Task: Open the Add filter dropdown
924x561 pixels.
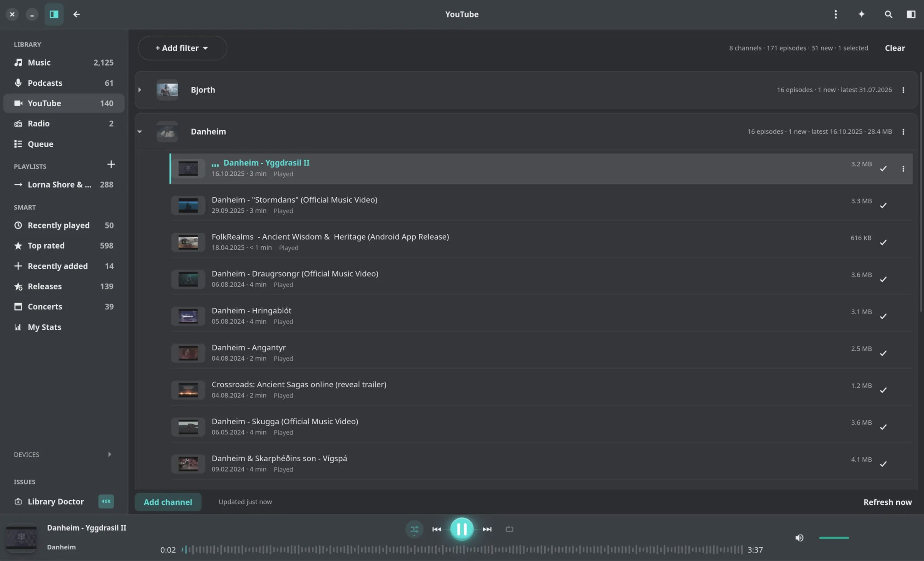Action: (x=182, y=48)
